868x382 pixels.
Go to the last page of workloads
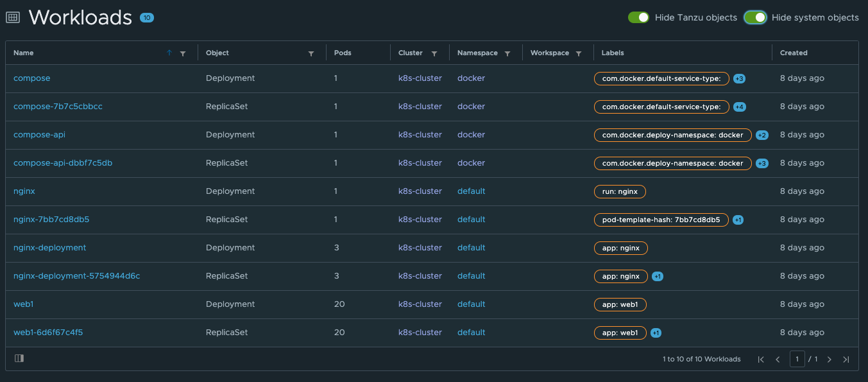click(x=846, y=360)
